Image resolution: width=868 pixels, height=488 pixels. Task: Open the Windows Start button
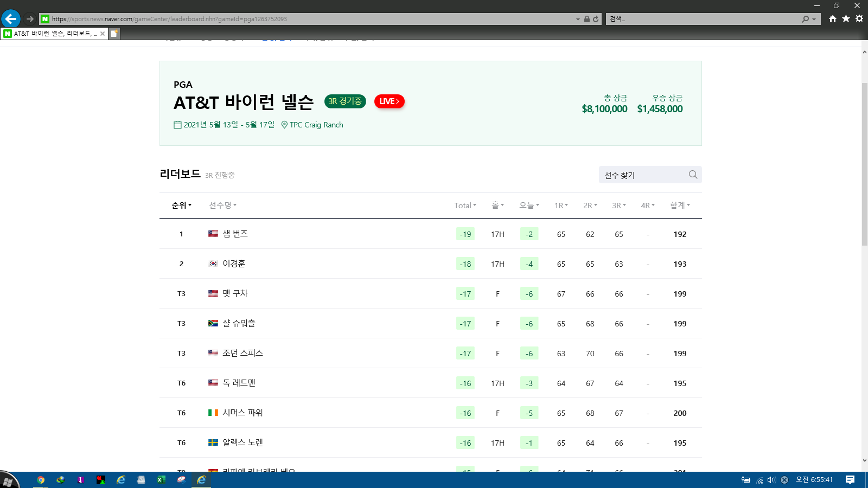point(10,480)
